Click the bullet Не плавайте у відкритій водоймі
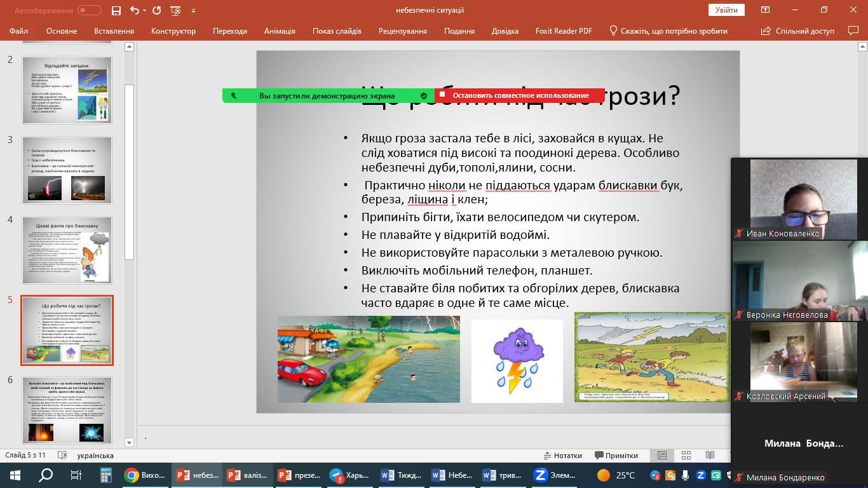The width and height of the screenshot is (868, 488). [455, 234]
